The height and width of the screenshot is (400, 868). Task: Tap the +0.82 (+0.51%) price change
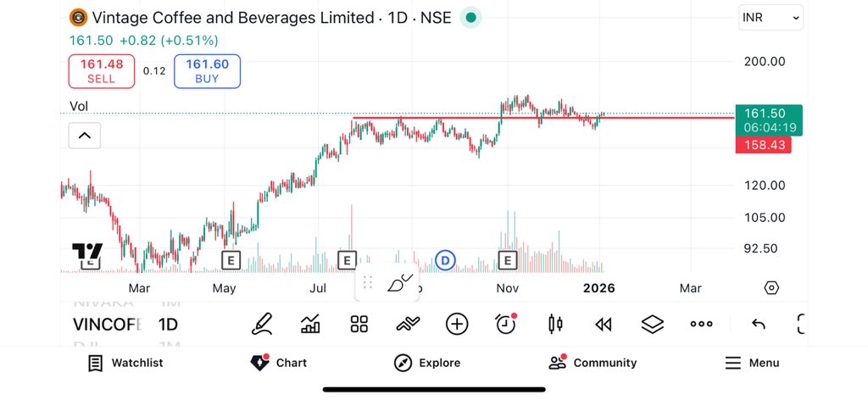pyautogui.click(x=169, y=41)
